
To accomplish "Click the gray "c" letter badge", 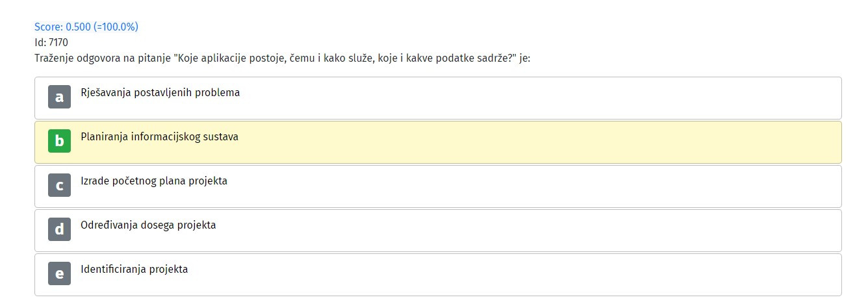I will click(59, 185).
